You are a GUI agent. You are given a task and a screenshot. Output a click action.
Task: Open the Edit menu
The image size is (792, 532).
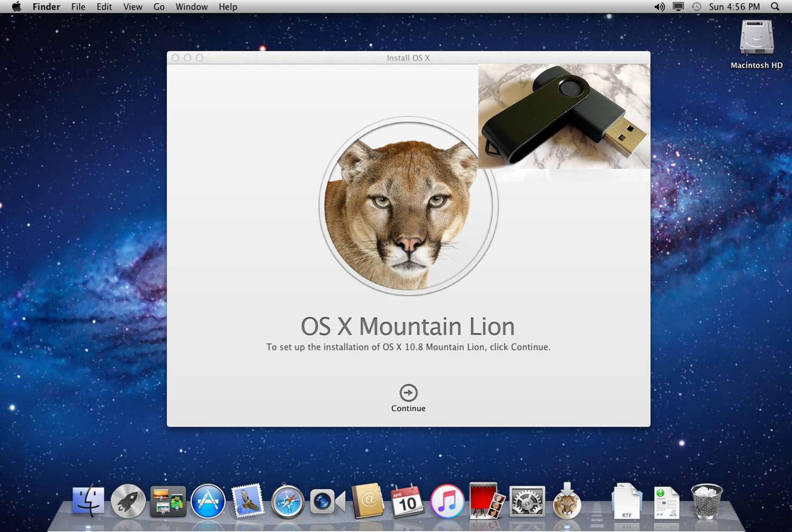coord(104,7)
